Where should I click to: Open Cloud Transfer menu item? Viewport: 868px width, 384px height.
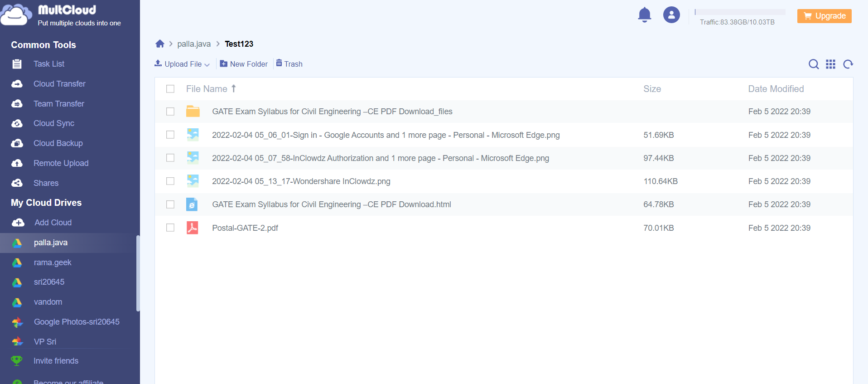[59, 84]
